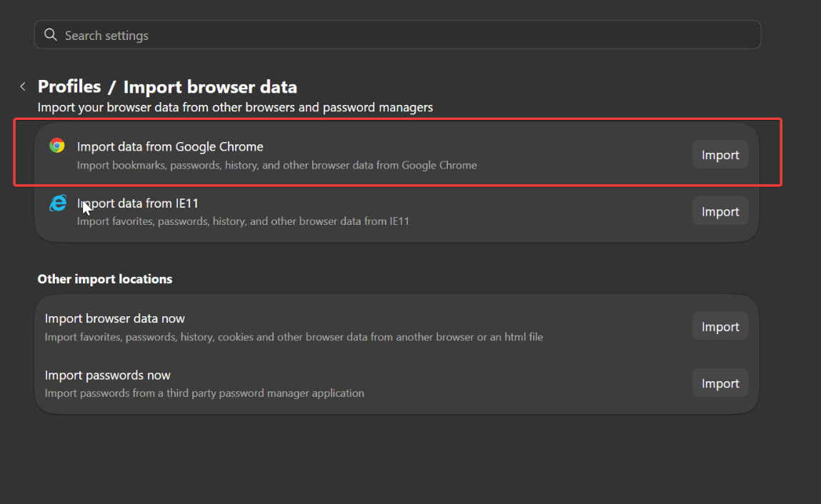Click subtitle about other browsers and password managers
Viewport: 821px width, 504px height.
coord(235,107)
